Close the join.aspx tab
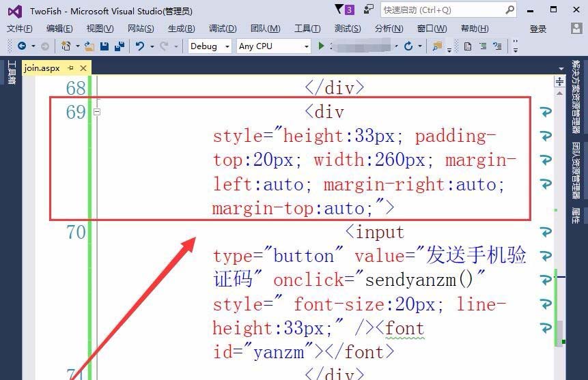The image size is (588, 380). (83, 68)
